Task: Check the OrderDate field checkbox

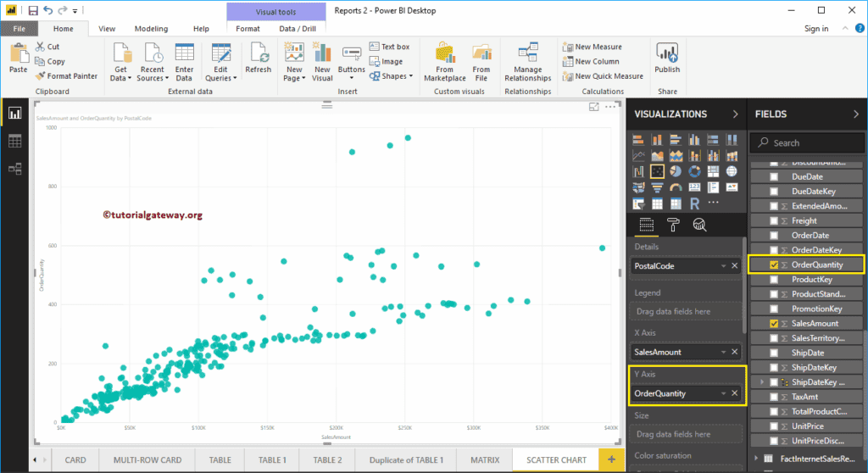Action: click(x=774, y=236)
